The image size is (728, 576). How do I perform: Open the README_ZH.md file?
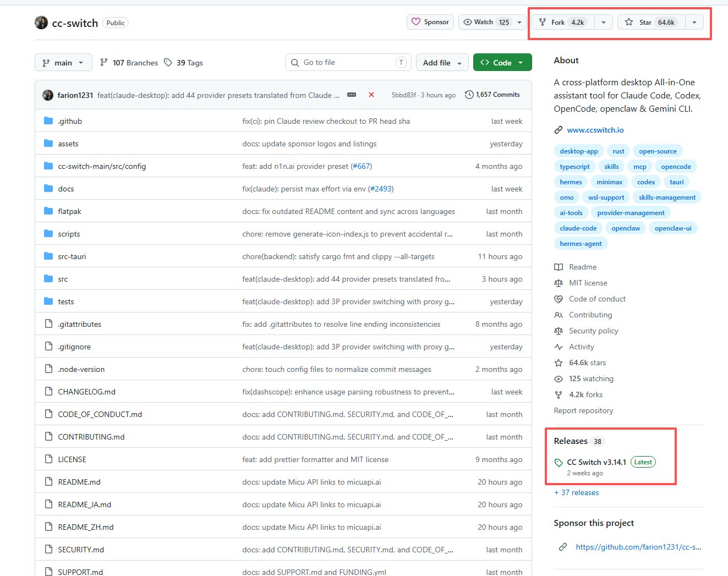(86, 527)
